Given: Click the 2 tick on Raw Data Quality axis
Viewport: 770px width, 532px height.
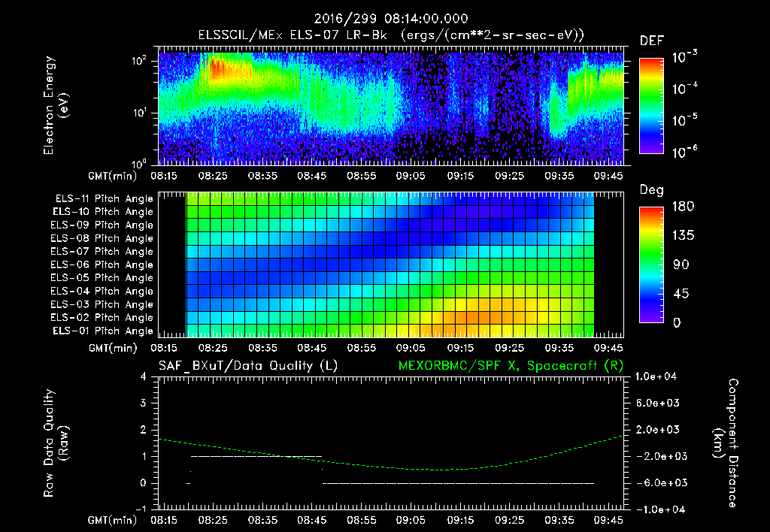Looking at the screenshot, I should [x=144, y=429].
